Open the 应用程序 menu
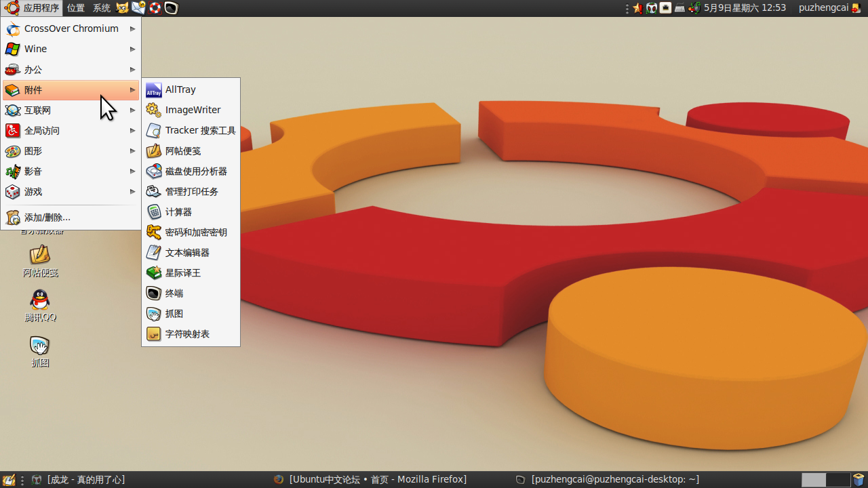Viewport: 868px width, 488px height. [32, 8]
